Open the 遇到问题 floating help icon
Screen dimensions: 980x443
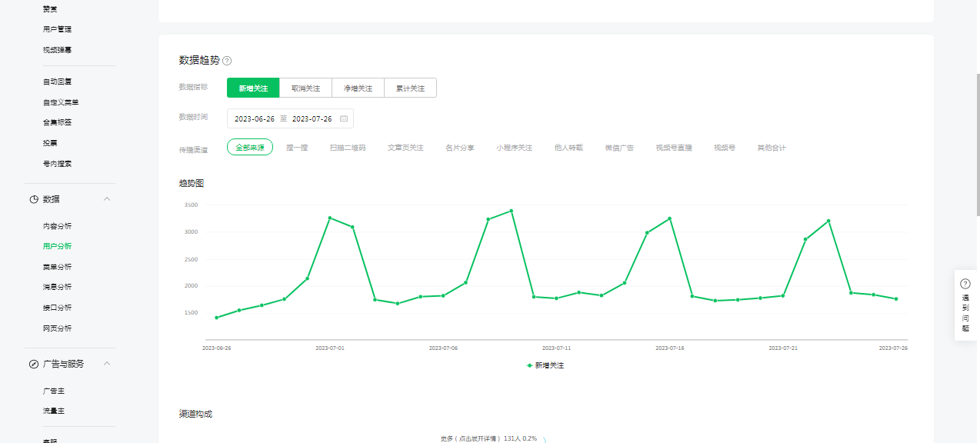[965, 284]
